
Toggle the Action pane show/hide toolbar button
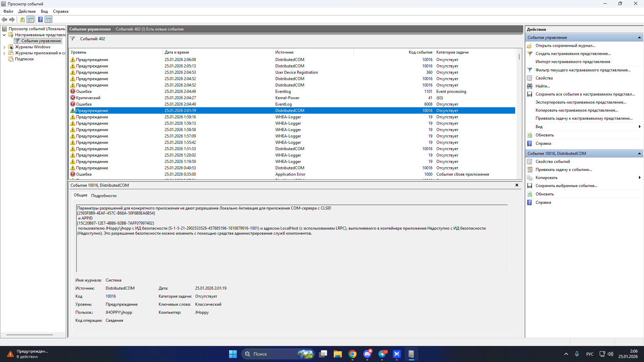point(49,19)
